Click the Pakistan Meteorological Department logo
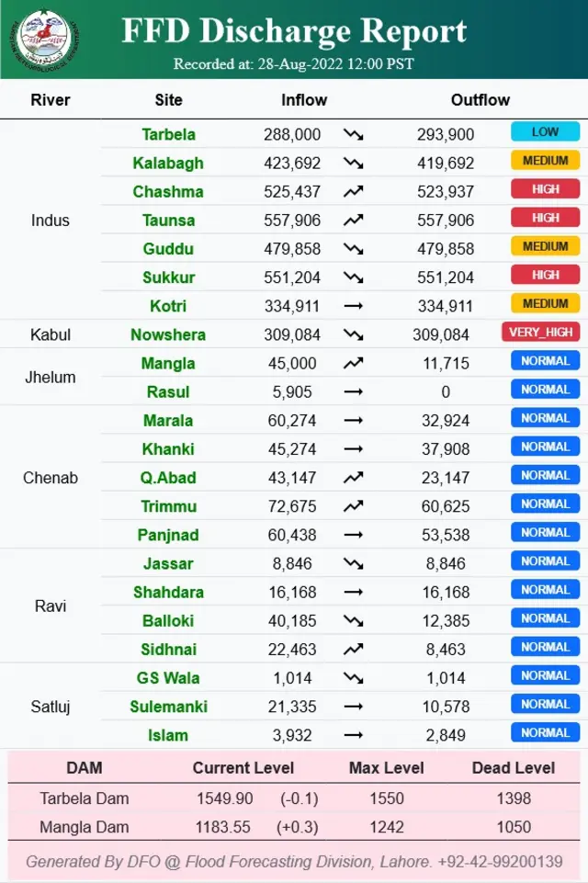 pos(45,39)
